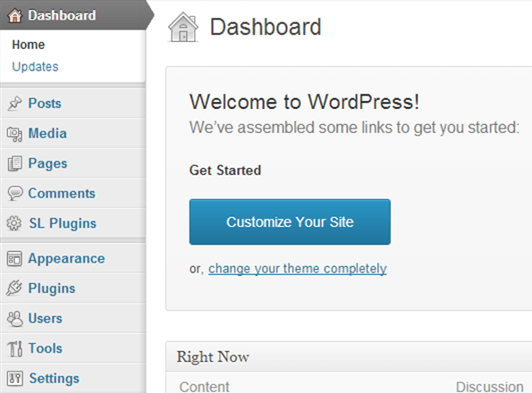Follow the change your theme completely link

pyautogui.click(x=298, y=269)
